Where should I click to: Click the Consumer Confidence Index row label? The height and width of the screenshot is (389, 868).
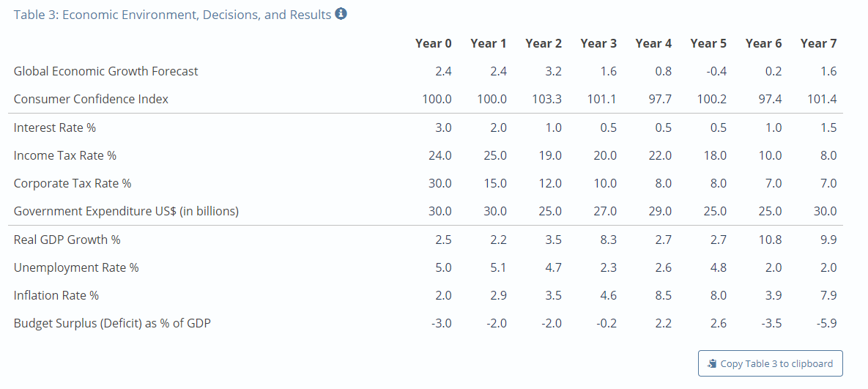[x=91, y=100]
